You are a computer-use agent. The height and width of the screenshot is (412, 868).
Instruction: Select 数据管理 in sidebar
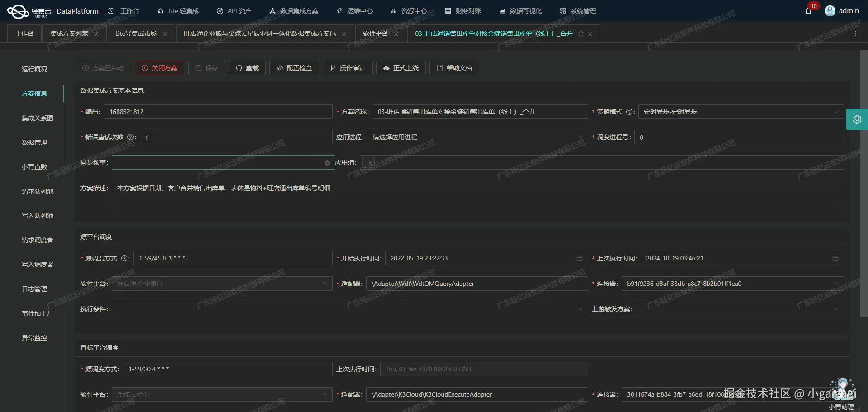[x=34, y=142]
